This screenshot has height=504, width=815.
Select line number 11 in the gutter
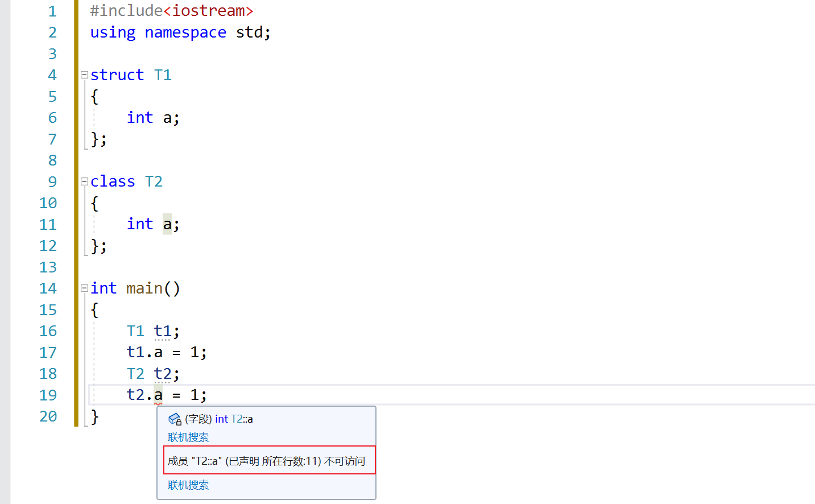[48, 224]
